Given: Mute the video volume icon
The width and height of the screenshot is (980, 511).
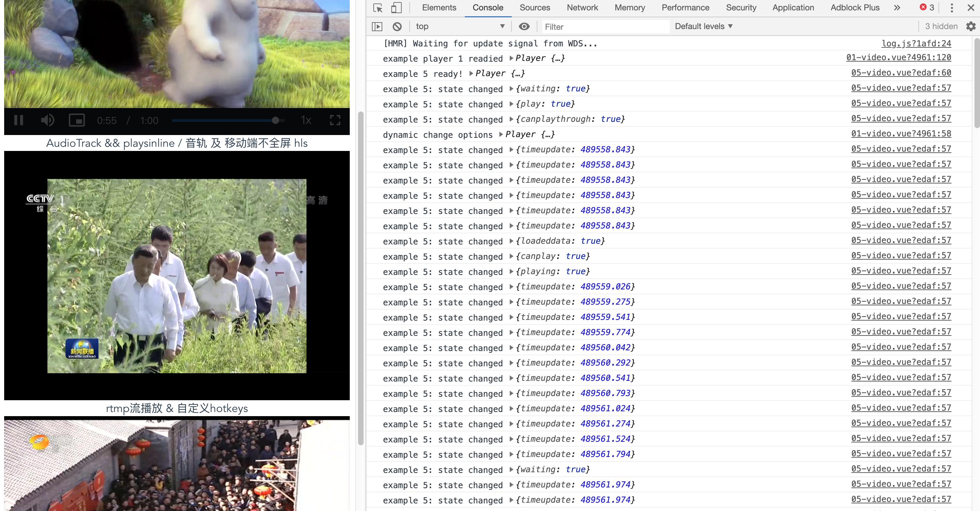Looking at the screenshot, I should tap(47, 120).
